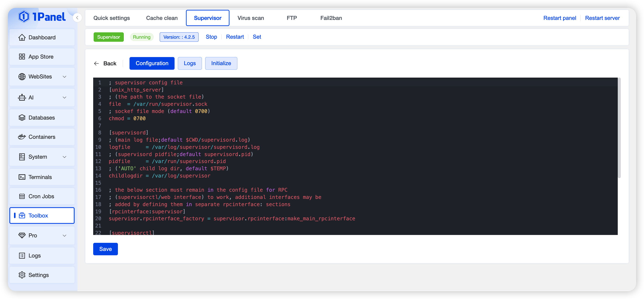
Task: Open App Store grid icon
Action: [22, 57]
